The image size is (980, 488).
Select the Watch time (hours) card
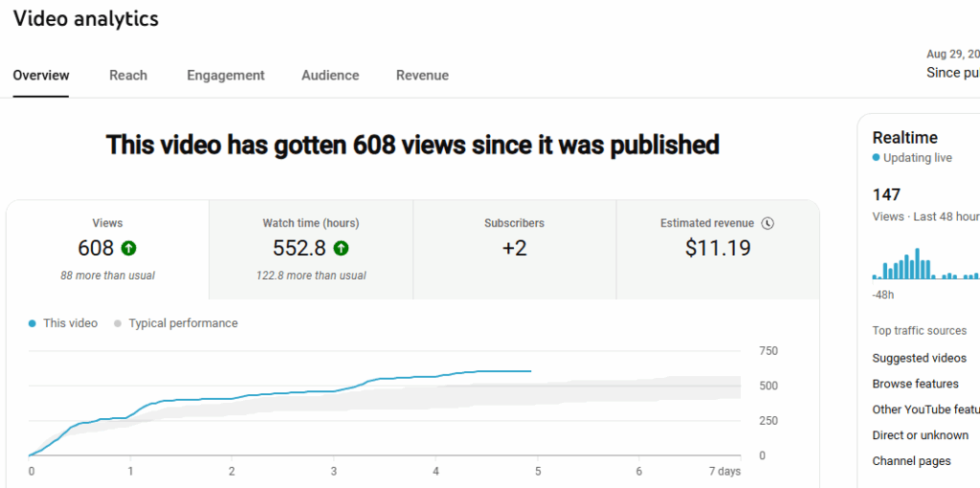pyautogui.click(x=311, y=249)
